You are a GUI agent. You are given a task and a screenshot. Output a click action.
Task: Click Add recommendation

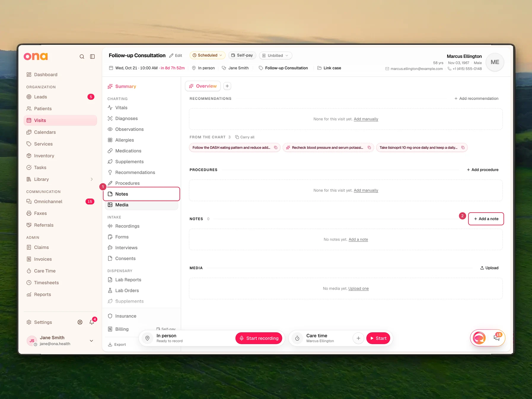click(476, 98)
